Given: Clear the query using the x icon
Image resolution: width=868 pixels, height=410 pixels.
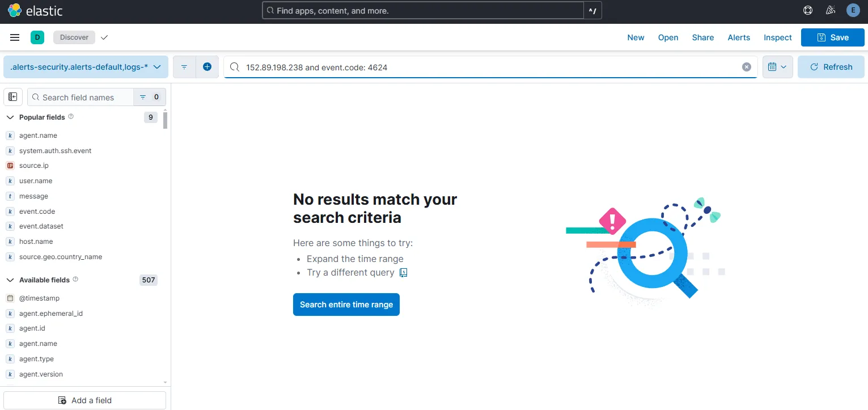Looking at the screenshot, I should [x=746, y=67].
